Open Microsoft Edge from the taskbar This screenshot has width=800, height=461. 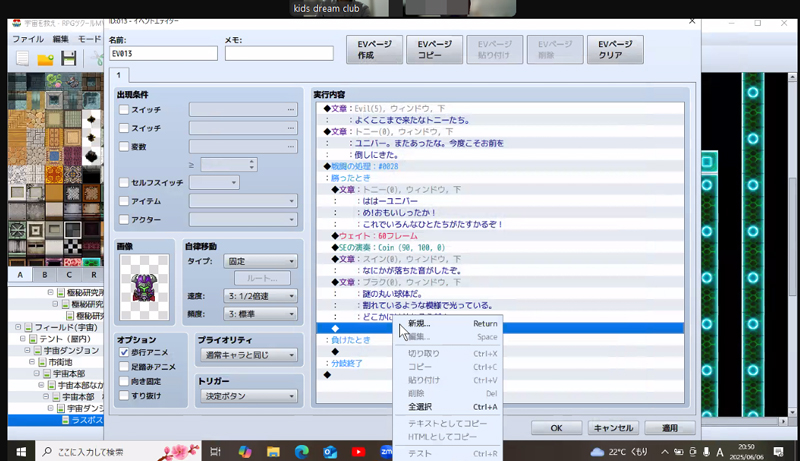click(302, 452)
